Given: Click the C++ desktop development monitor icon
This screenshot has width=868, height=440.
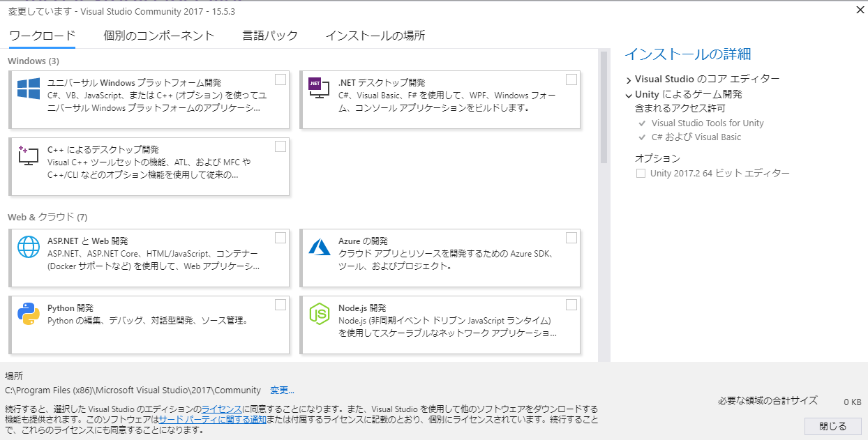Looking at the screenshot, I should tap(29, 155).
